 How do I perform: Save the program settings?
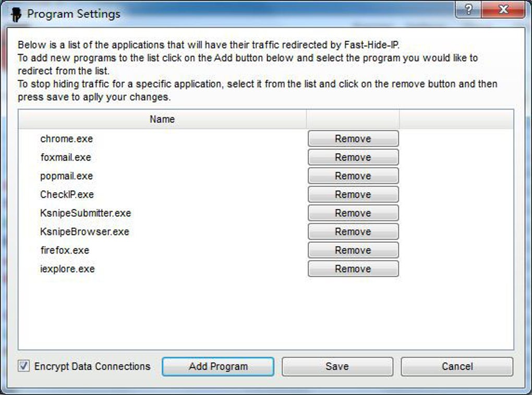pyautogui.click(x=337, y=366)
